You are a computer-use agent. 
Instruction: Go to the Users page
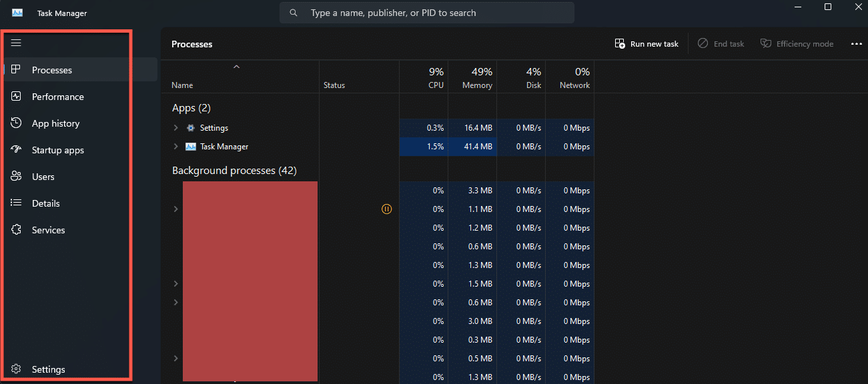pyautogui.click(x=43, y=177)
